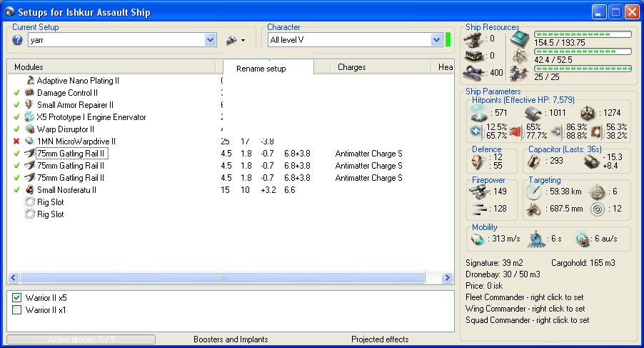The image size is (644, 348).
Task: Toggle Small Nosferatu II active checkmark
Action: coord(16,190)
